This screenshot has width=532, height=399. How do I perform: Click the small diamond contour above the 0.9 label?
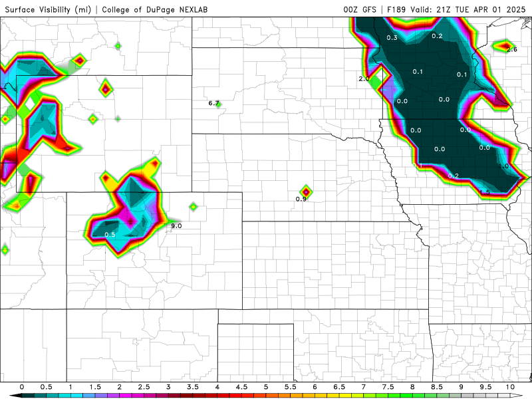306,192
